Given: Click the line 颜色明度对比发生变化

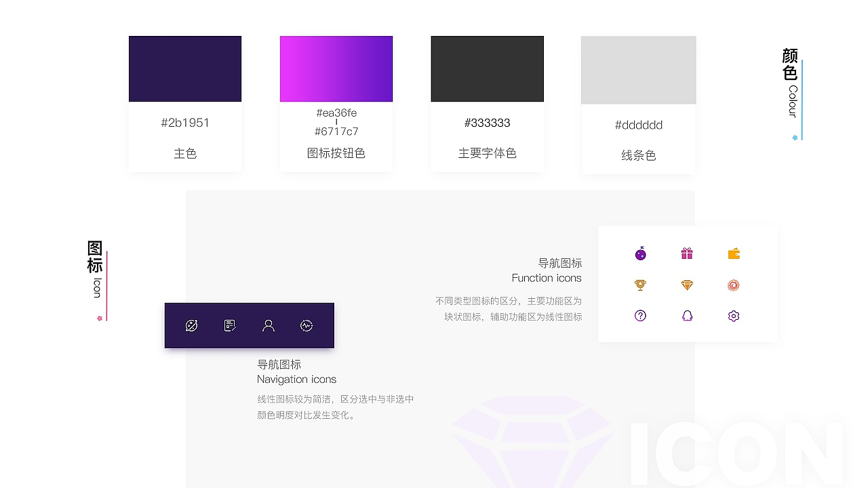Looking at the screenshot, I should (x=307, y=415).
